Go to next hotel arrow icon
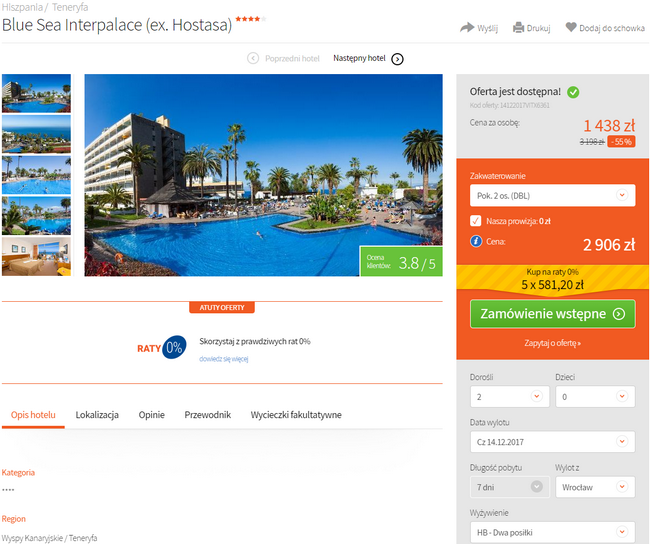 pyautogui.click(x=397, y=59)
